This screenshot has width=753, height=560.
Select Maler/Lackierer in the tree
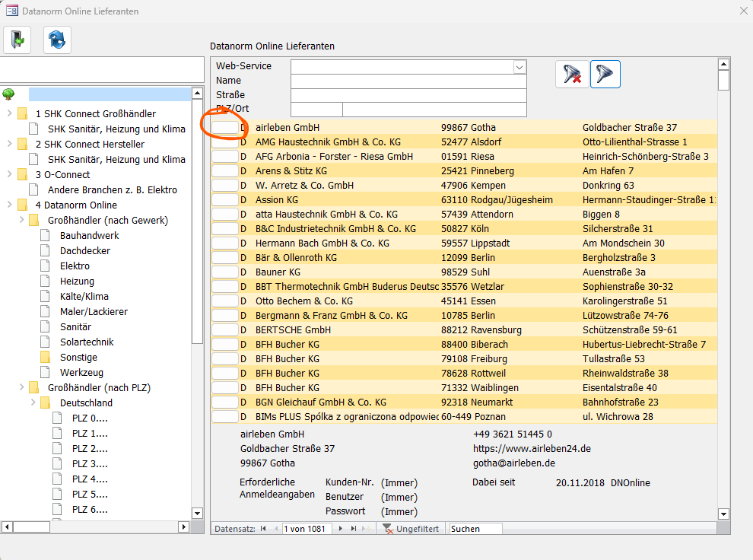point(94,312)
